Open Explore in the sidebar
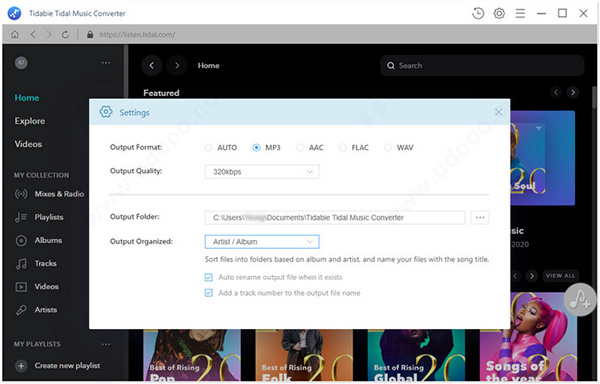 click(x=30, y=121)
